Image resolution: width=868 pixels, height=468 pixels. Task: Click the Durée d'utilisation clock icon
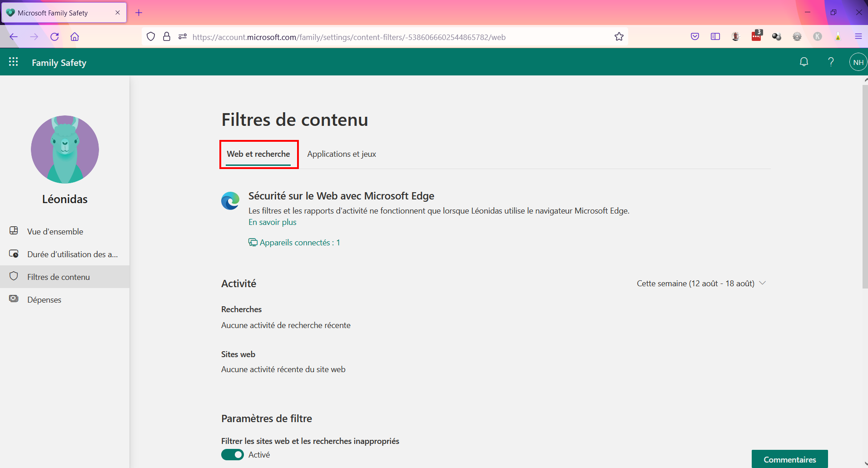click(14, 254)
